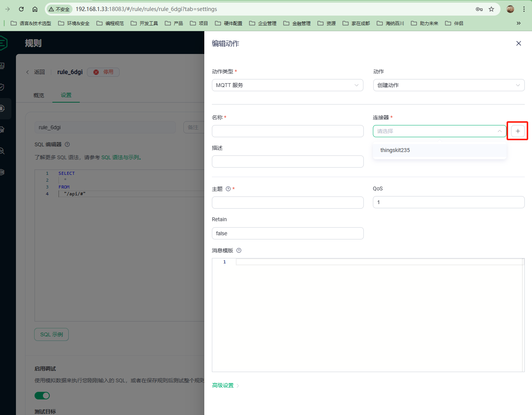Close the edit action panel
Viewport: 532px width, 415px height.
point(518,43)
